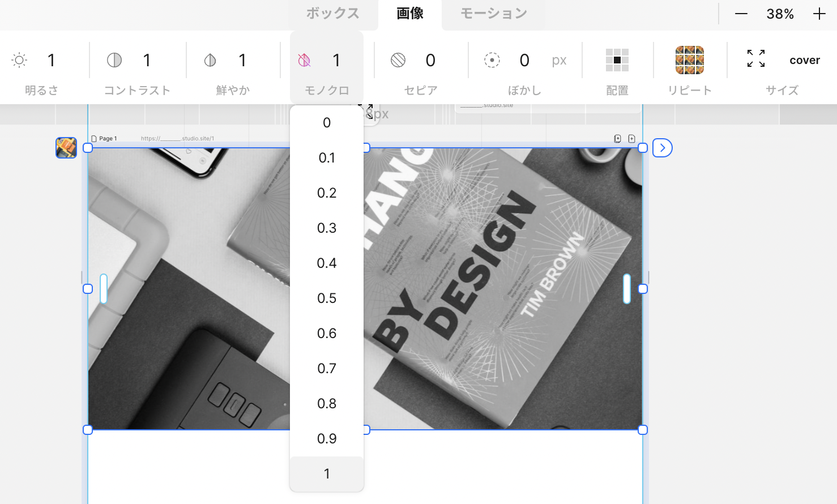Switch to the ボックス tab
The image size is (837, 504).
333,14
